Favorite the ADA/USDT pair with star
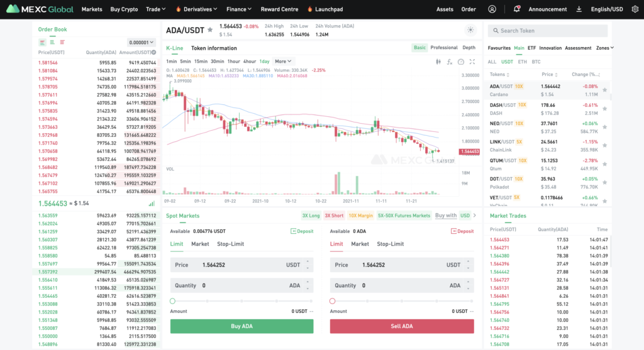Viewport: 644px width, 350px height. coord(210,30)
